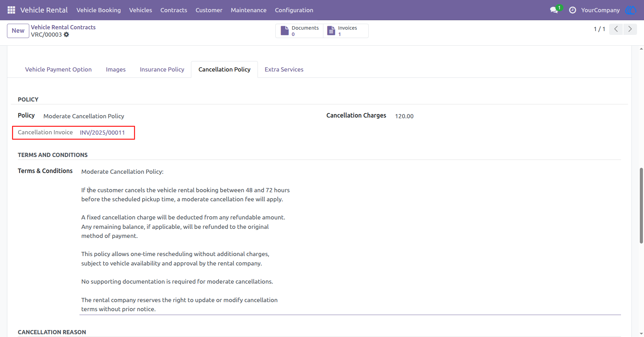Go to the previous record arrow
The image size is (644, 337).
click(x=616, y=29)
